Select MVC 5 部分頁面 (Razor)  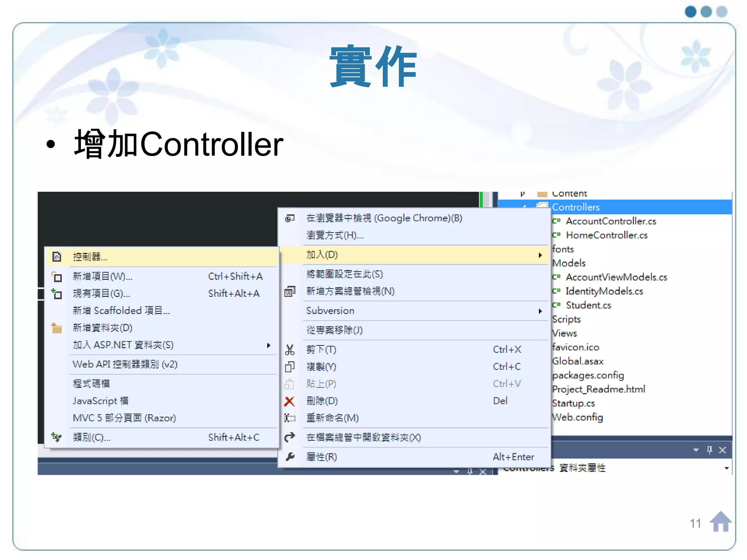click(x=162, y=418)
